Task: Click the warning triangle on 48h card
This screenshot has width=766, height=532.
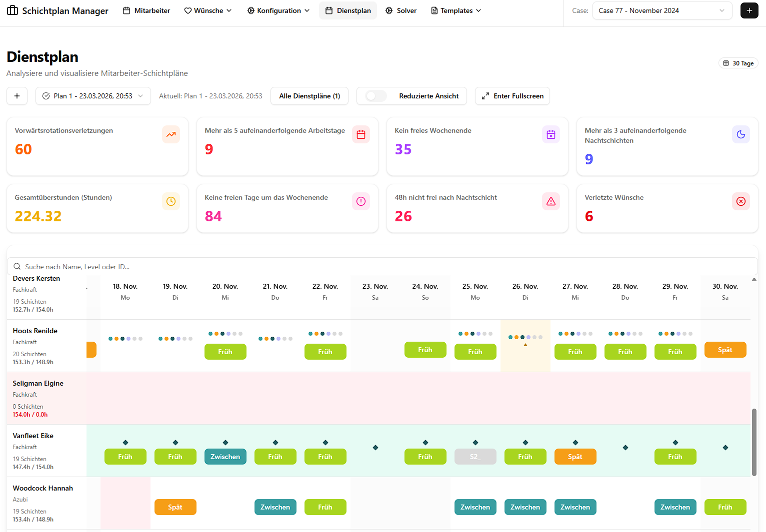Action: point(551,201)
